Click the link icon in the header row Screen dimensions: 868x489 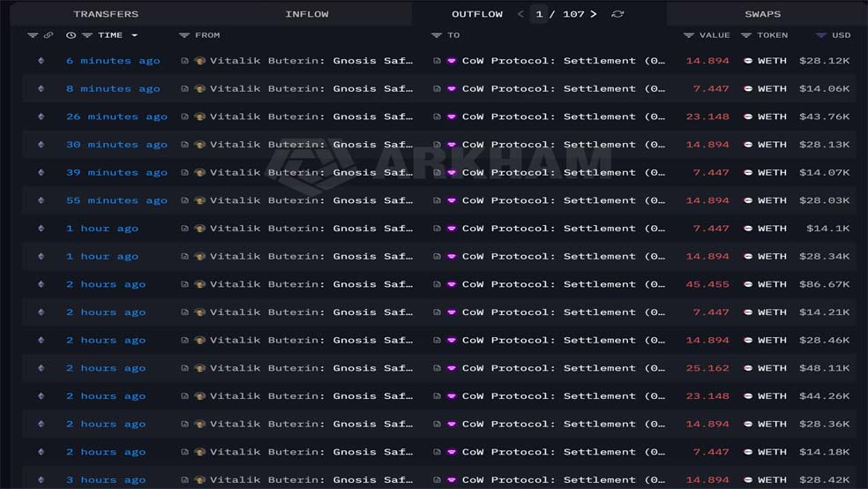point(49,35)
